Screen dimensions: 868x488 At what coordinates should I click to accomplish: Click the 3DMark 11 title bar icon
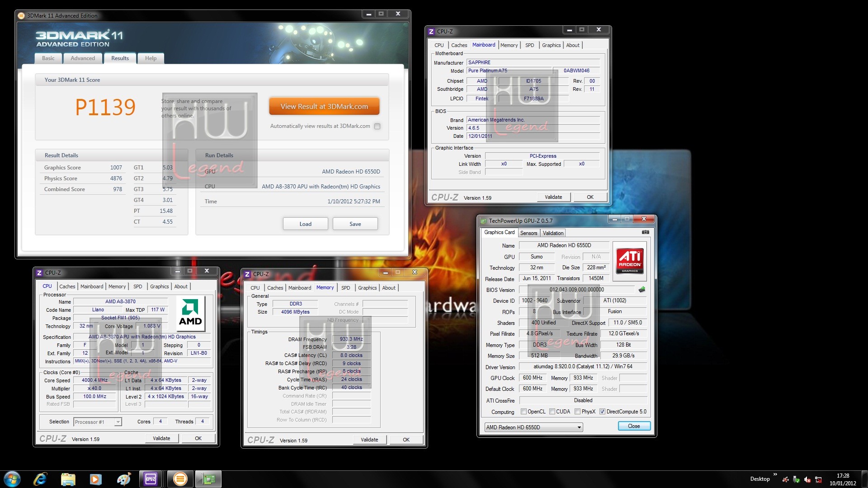pos(21,16)
